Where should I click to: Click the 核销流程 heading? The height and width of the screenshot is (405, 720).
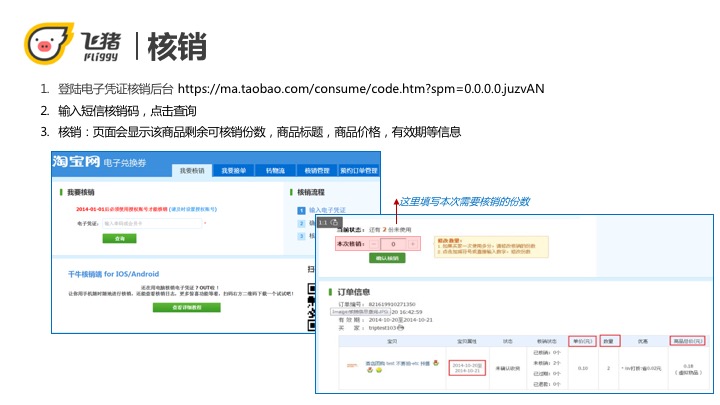[x=311, y=192]
